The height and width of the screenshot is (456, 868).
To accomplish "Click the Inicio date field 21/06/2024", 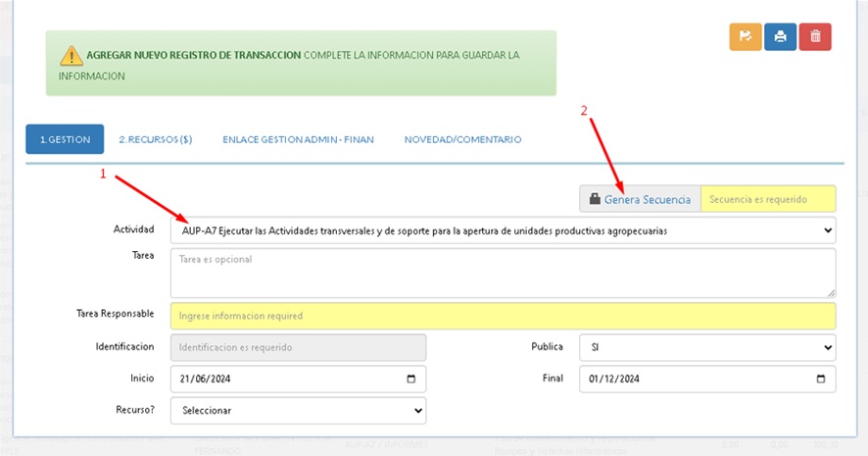I will [299, 379].
